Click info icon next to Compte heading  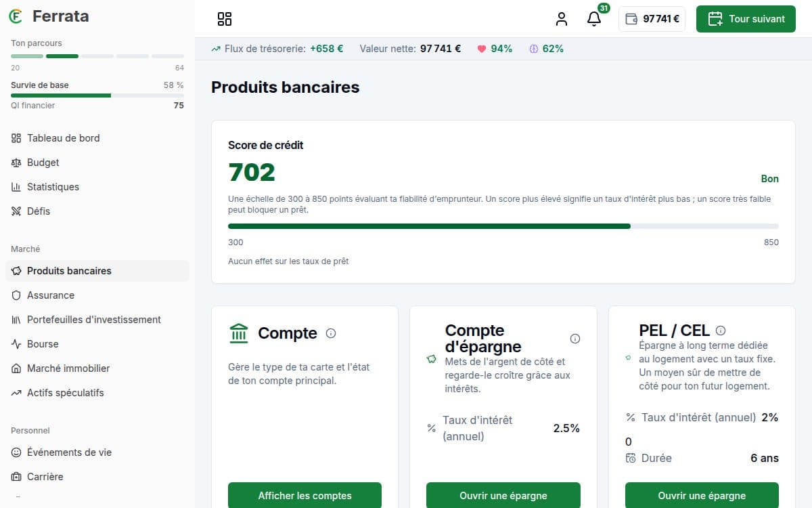pyautogui.click(x=331, y=333)
